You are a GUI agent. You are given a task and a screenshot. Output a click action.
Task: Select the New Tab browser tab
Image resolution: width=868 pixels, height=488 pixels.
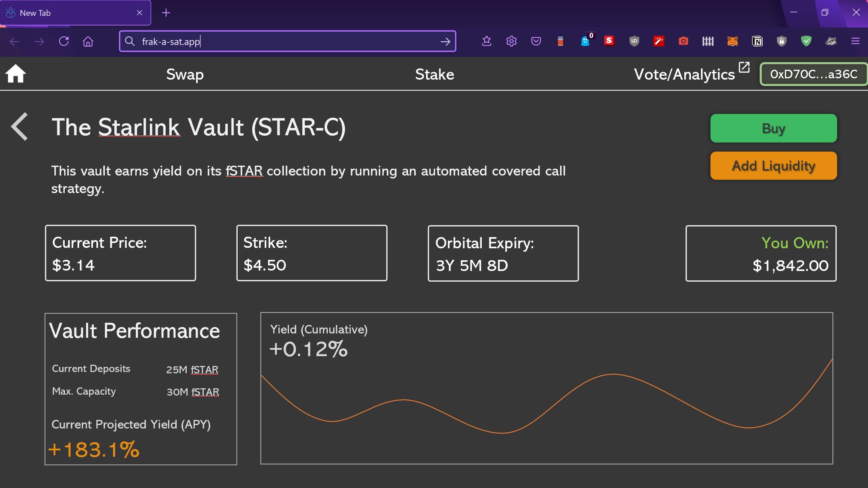(75, 13)
